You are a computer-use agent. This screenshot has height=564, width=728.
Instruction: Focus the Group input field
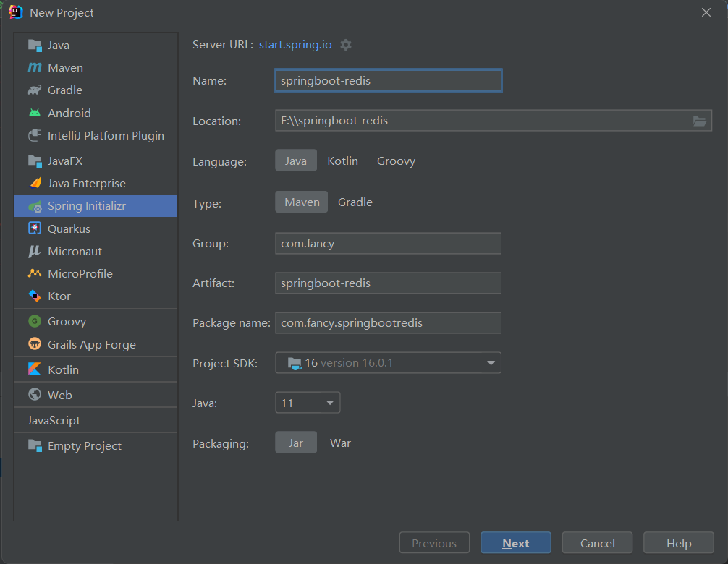click(388, 244)
